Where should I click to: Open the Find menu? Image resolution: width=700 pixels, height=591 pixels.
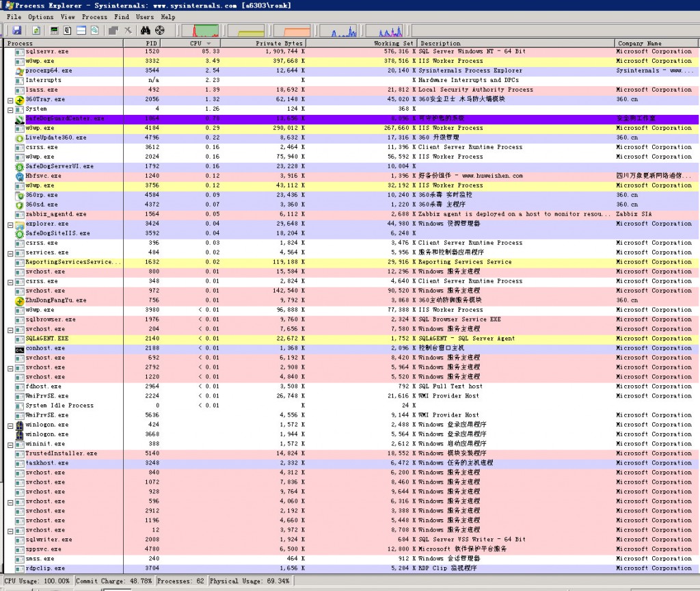122,17
